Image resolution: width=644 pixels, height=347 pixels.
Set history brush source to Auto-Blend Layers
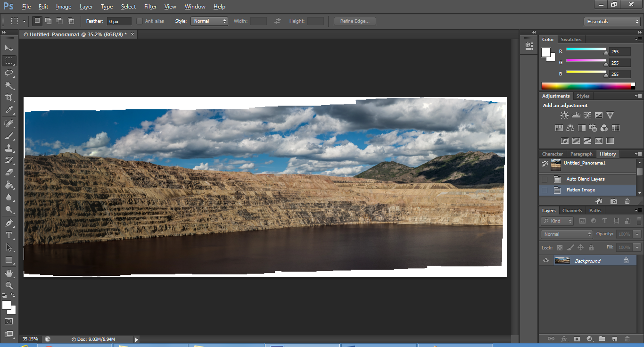click(x=545, y=179)
